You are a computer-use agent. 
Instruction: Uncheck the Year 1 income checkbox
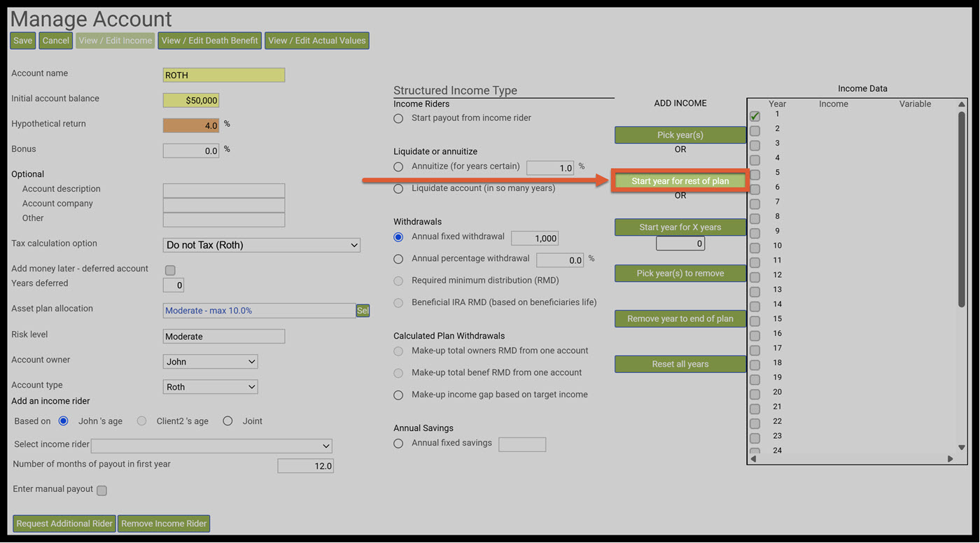pyautogui.click(x=755, y=116)
